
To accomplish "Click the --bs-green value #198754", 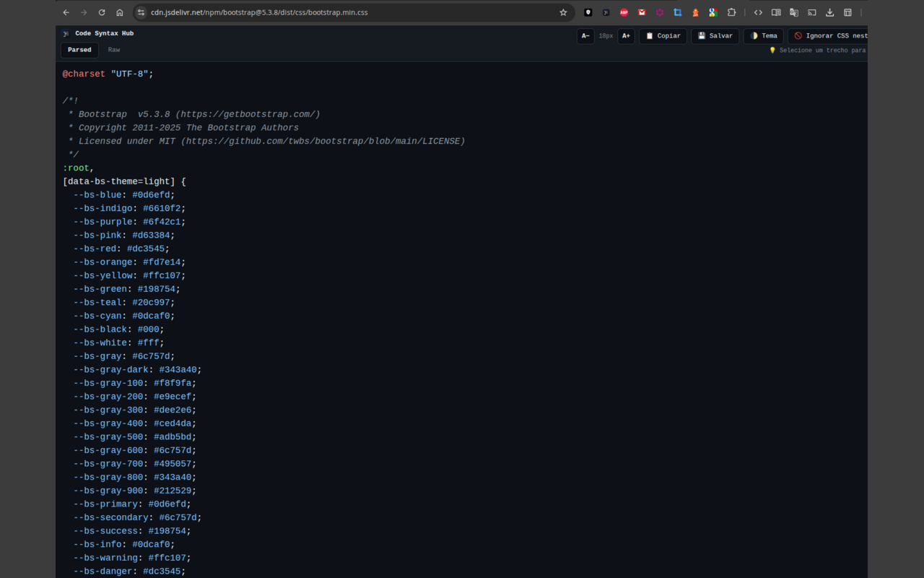I will tap(157, 289).
